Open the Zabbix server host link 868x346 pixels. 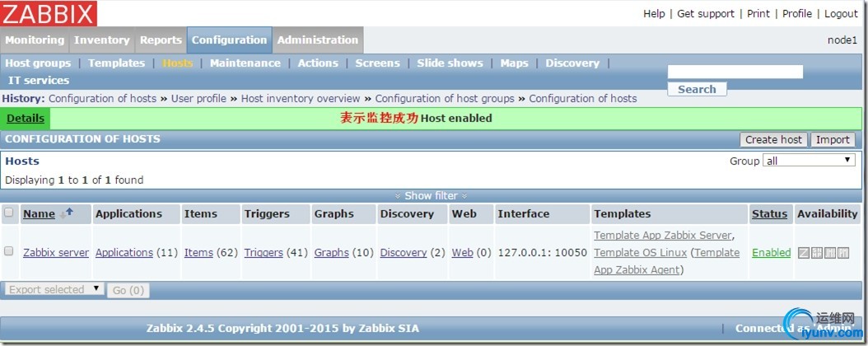[56, 252]
